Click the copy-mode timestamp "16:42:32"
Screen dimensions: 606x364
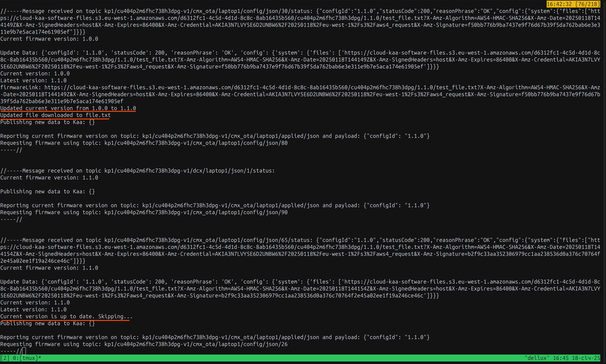[x=559, y=4]
